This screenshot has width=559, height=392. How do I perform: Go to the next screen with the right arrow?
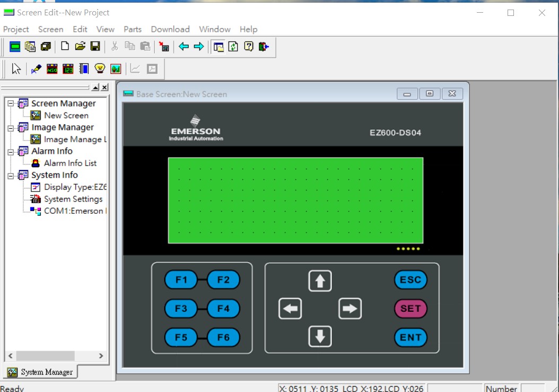click(199, 47)
